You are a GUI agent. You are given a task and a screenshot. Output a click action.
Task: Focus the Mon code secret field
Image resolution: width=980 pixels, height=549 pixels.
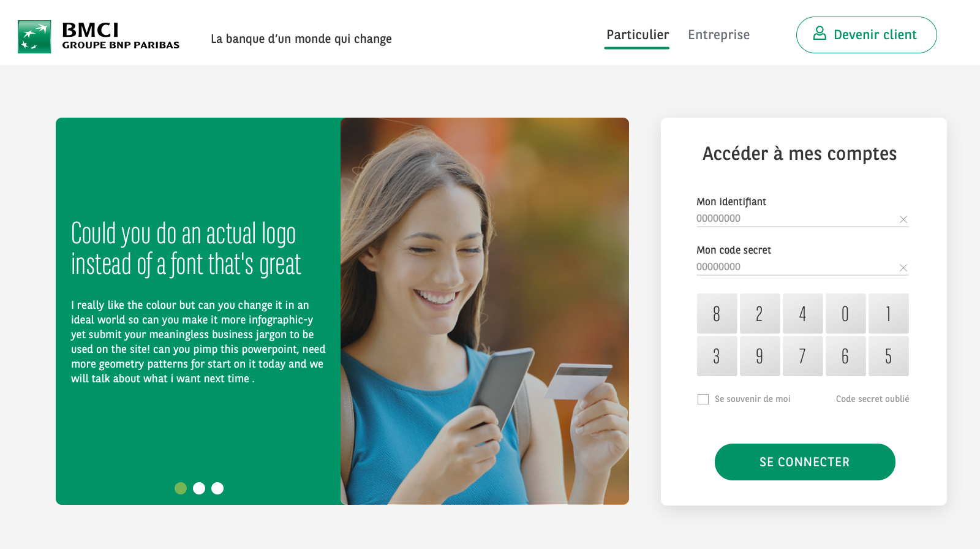point(796,267)
